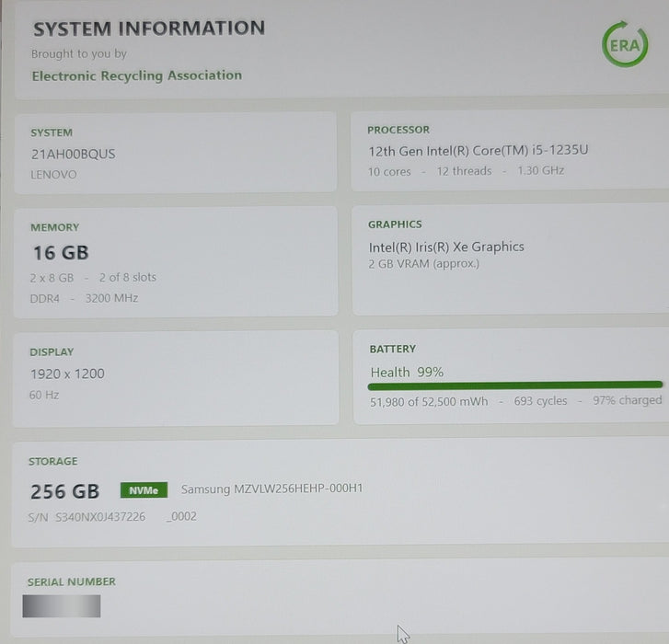Screen dimensions: 669x644
Task: Click 'Samsung MZVLW256HEHP-000H1' drive model
Action: [271, 489]
